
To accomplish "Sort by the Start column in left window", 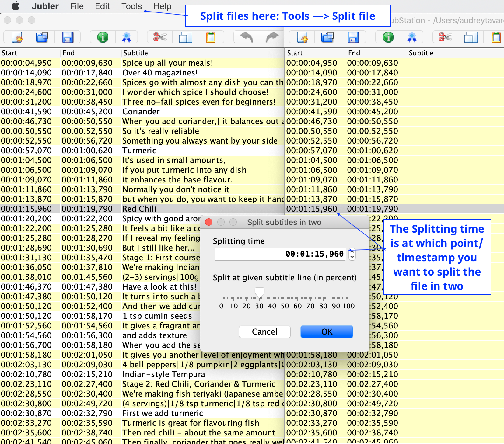I will (x=30, y=53).
